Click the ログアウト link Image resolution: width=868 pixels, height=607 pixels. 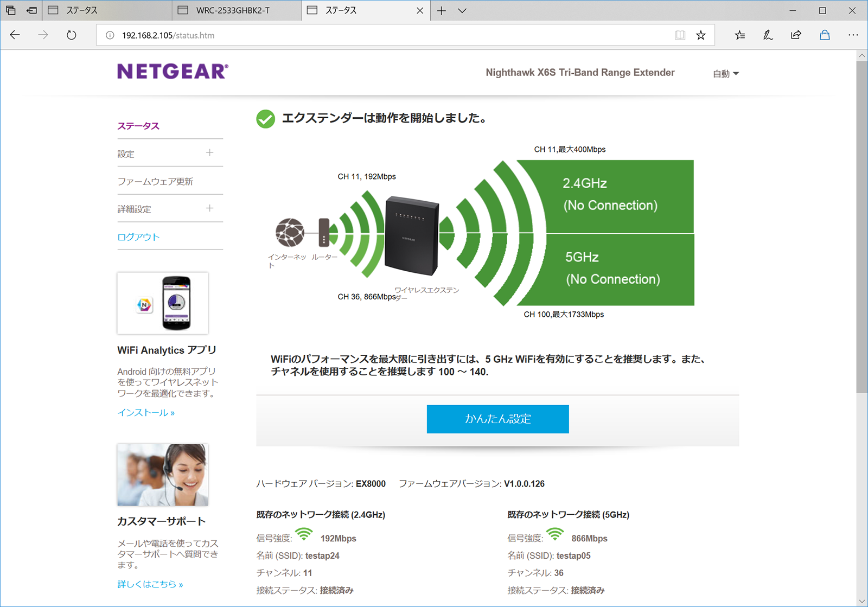138,237
